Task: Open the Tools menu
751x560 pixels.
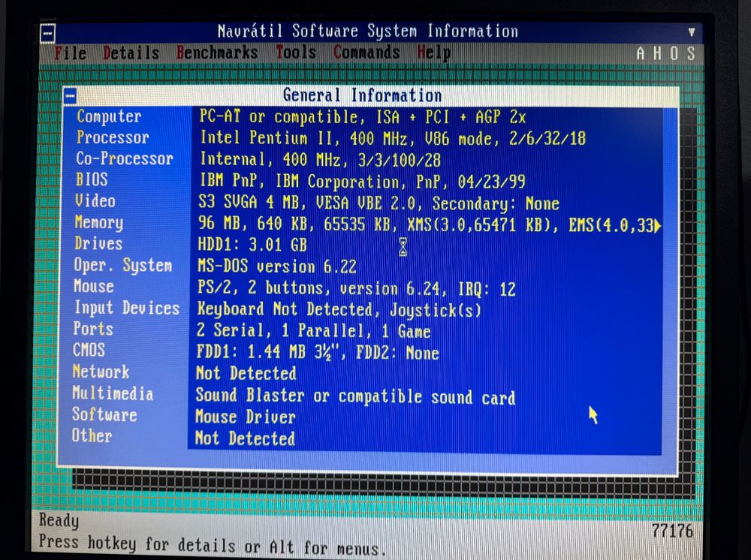Action: pyautogui.click(x=296, y=52)
